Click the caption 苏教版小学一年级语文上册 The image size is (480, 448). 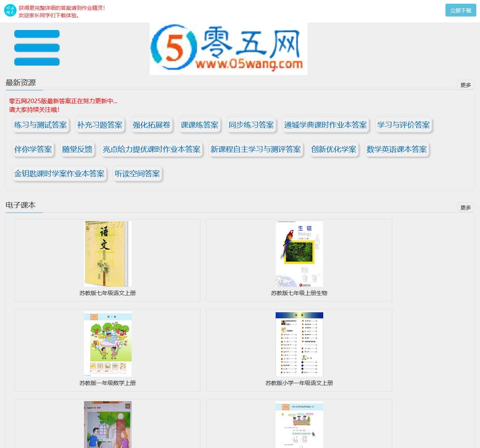coord(299,383)
